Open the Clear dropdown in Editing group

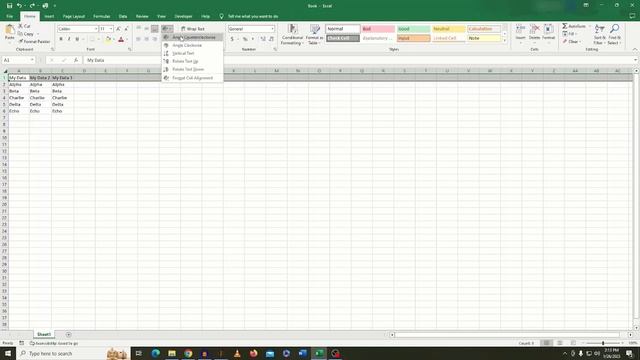coord(571,42)
